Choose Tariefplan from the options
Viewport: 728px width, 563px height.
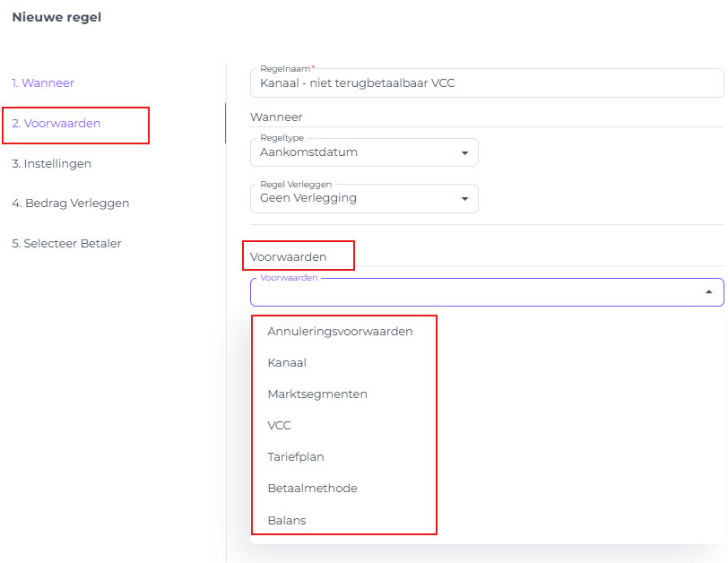click(x=296, y=457)
